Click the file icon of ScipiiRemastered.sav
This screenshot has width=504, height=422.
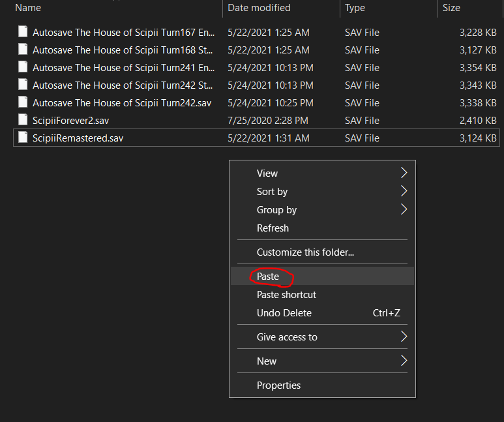point(23,138)
